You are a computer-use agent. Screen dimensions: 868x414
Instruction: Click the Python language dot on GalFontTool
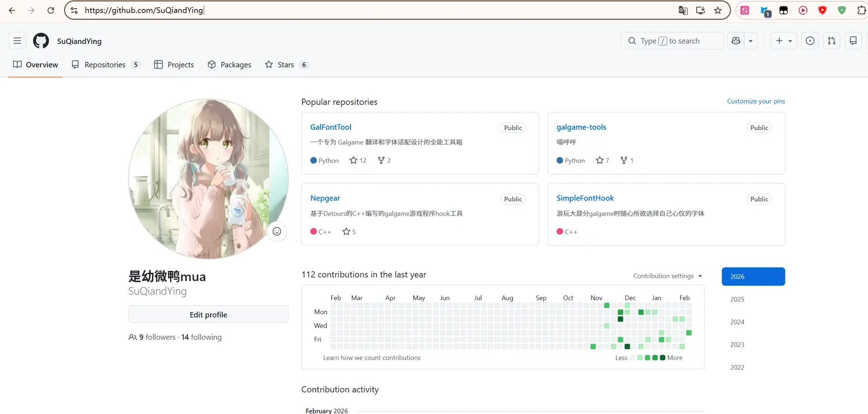(x=313, y=161)
